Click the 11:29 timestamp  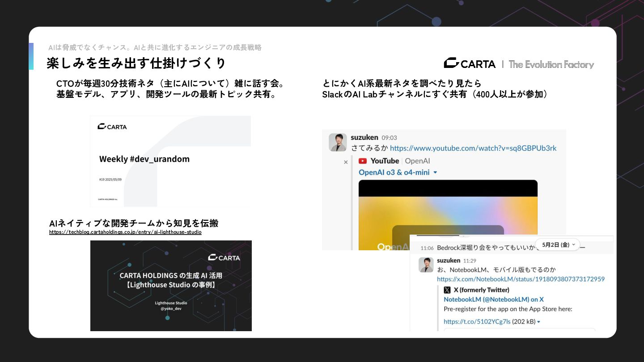coord(470,261)
